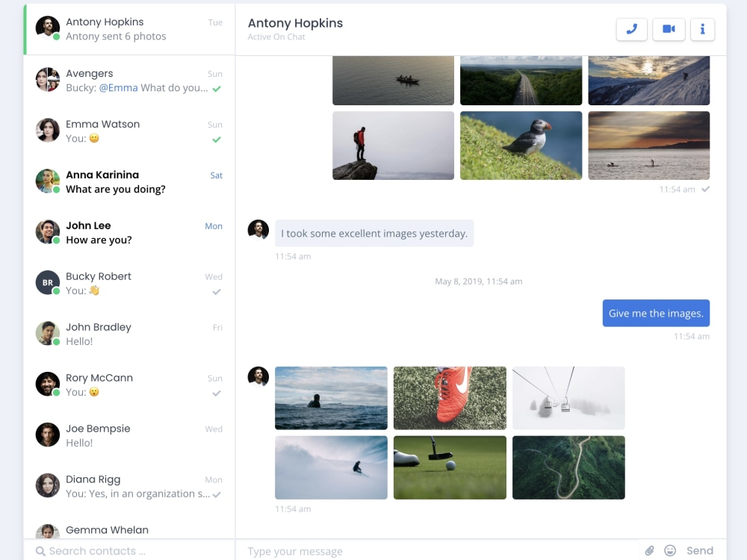747x560 pixels.
Task: Select Joe Bempsie's chat row
Action: [x=129, y=435]
